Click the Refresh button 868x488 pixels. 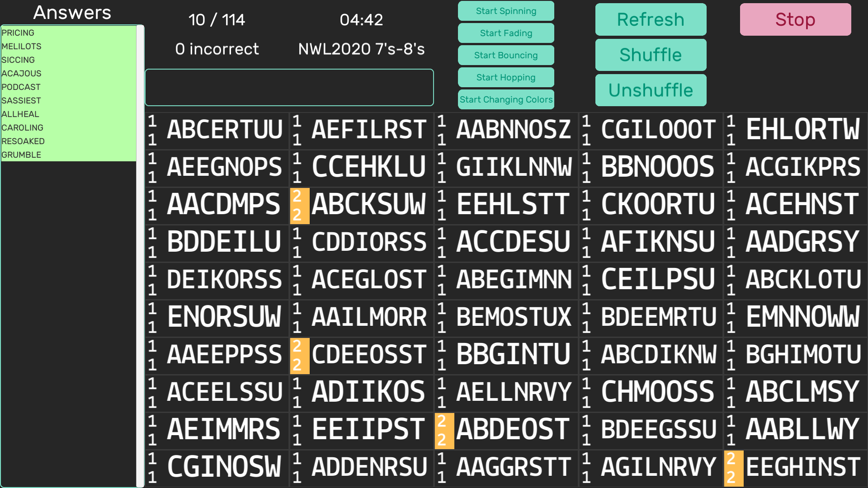tap(651, 19)
